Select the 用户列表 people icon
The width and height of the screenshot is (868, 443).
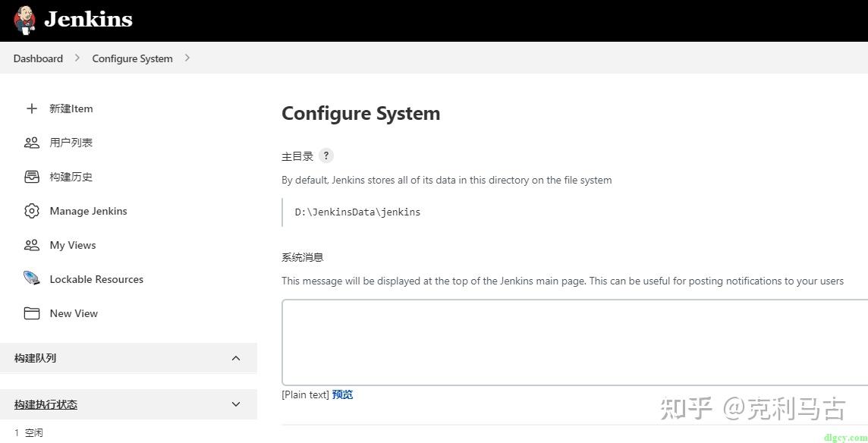[x=32, y=143]
